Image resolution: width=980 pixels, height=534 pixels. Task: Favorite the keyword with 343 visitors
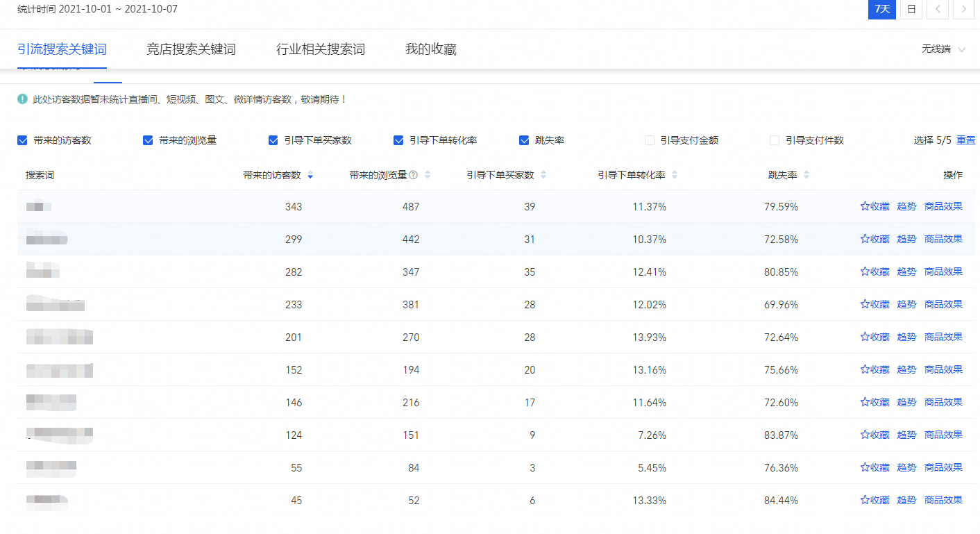pos(875,206)
